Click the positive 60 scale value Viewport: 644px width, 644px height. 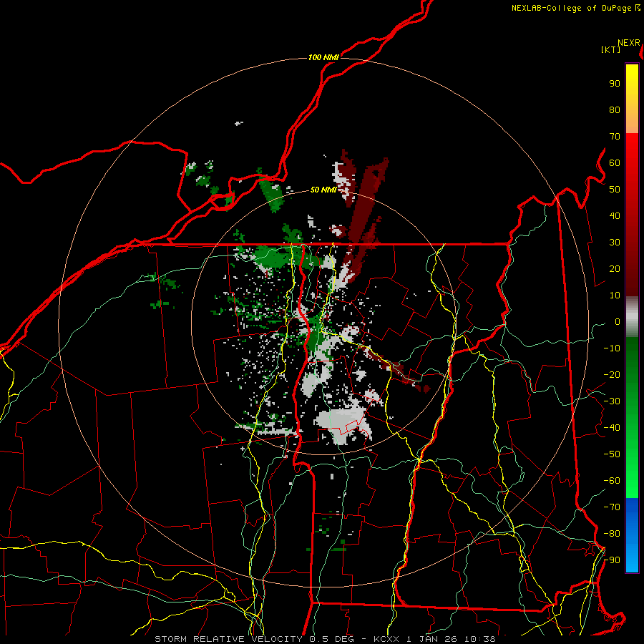615,163
